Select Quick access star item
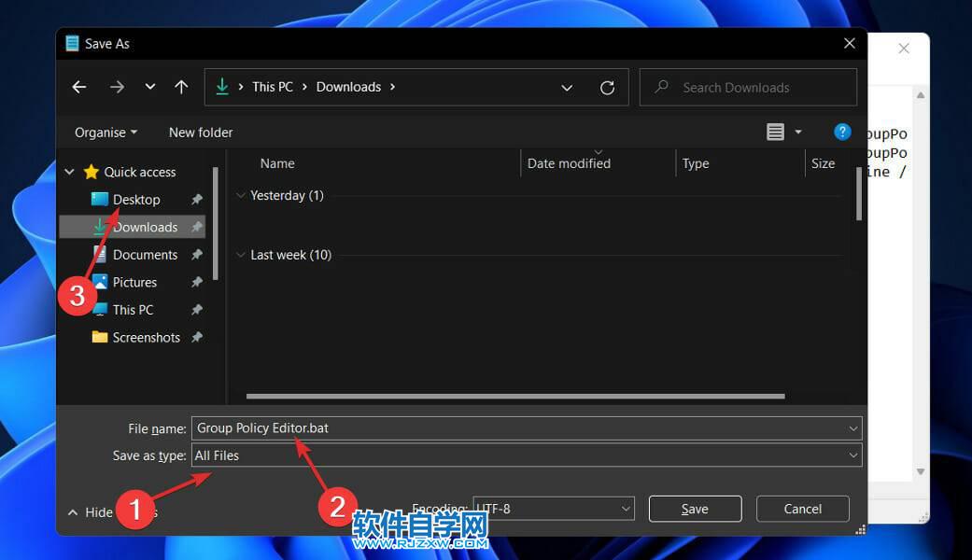972x560 pixels. tap(130, 172)
